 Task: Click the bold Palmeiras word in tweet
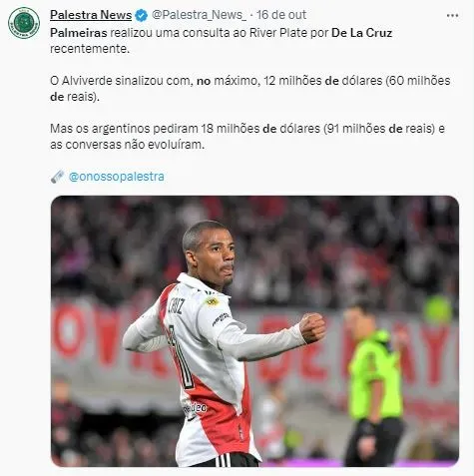(79, 33)
